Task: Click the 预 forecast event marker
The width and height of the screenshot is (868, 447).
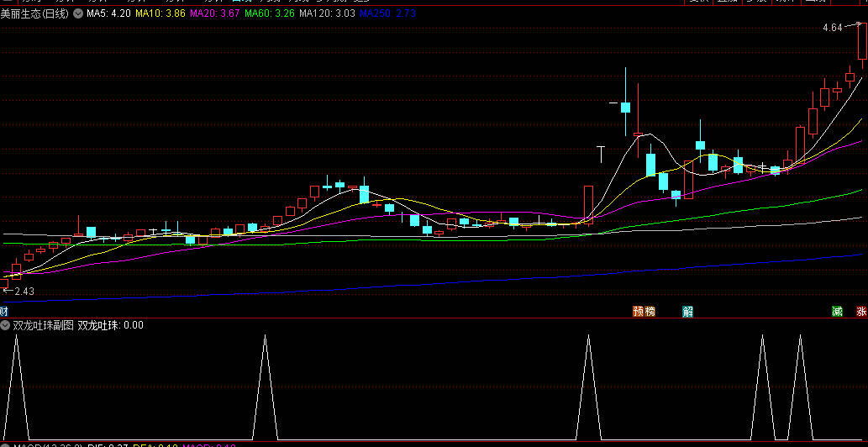Action: click(639, 312)
